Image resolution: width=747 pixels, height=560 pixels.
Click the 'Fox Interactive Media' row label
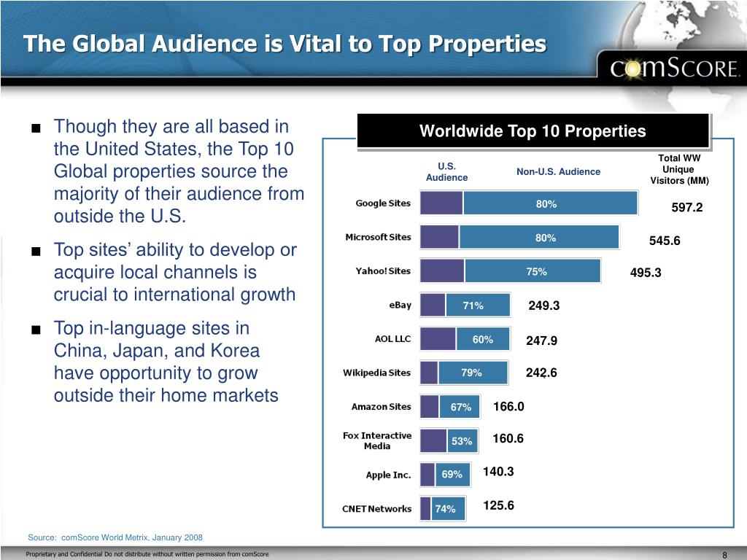pos(377,441)
